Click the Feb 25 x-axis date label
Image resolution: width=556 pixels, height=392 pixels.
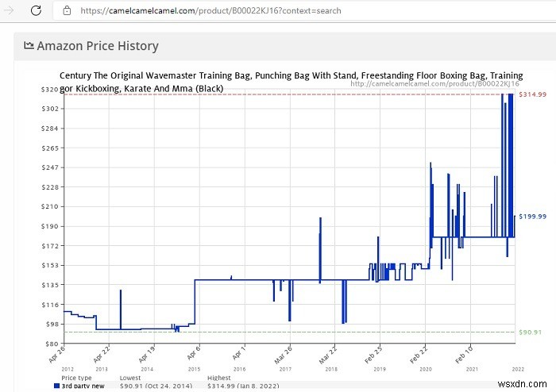point(373,355)
